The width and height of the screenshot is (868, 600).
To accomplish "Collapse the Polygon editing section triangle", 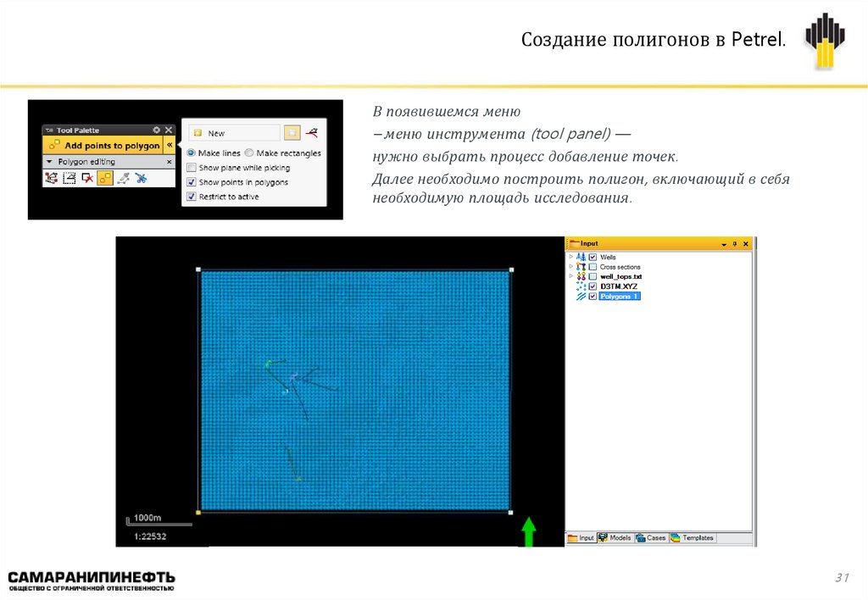I will click(49, 162).
